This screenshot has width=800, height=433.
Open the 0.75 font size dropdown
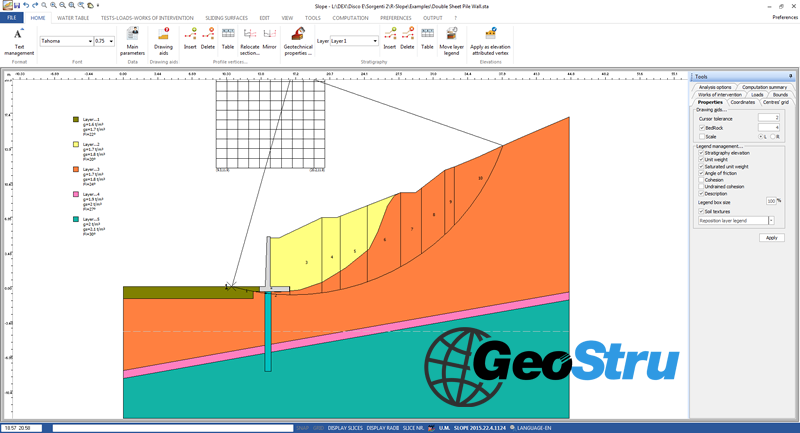(x=111, y=41)
